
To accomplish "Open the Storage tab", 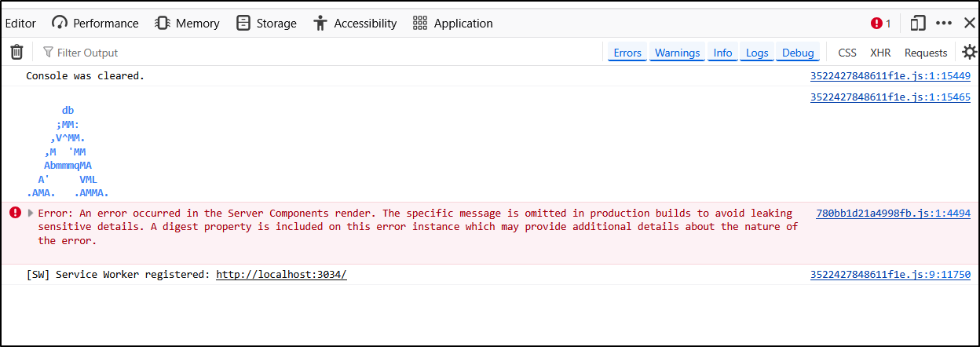I will (266, 24).
